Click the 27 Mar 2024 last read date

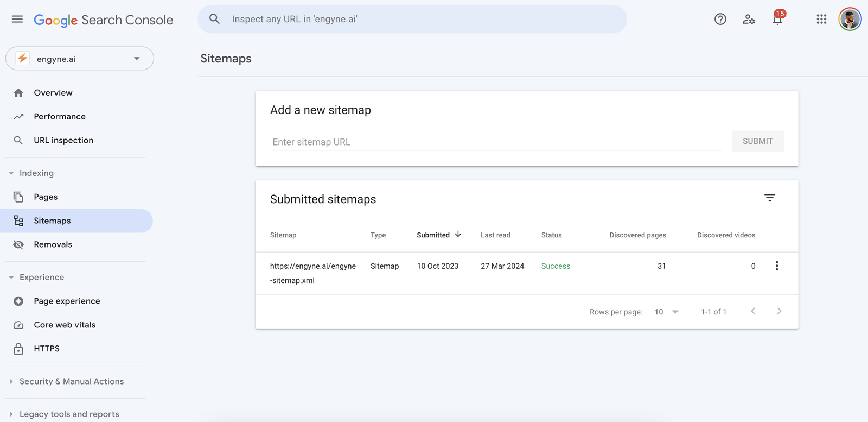(502, 266)
